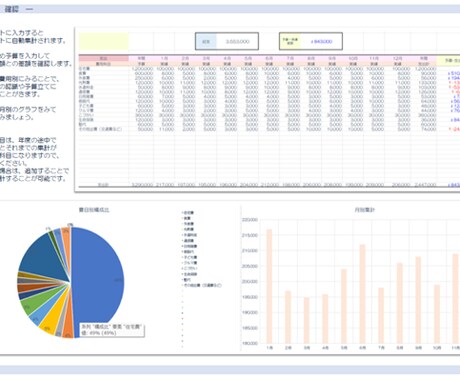Select the 6月 column header in table
The height and width of the screenshot is (380, 460).
pyautogui.click(x=269, y=58)
